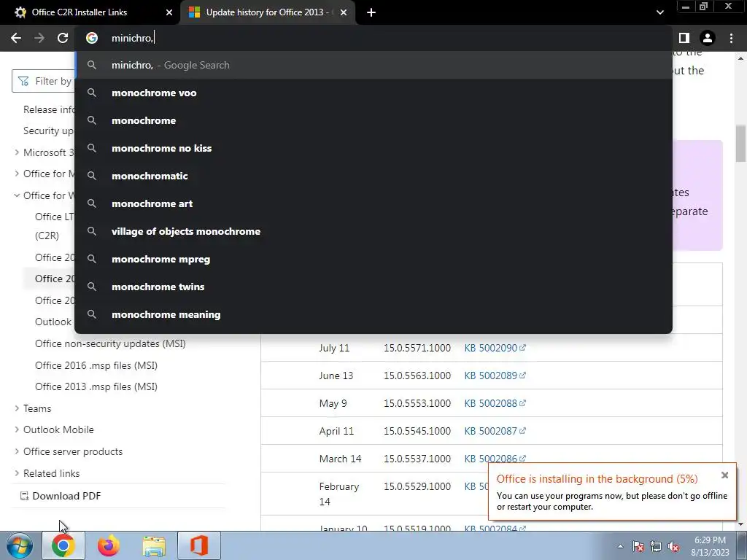Select the 'monochrome no kiss' suggestion
The height and width of the screenshot is (560, 747).
coord(373,148)
